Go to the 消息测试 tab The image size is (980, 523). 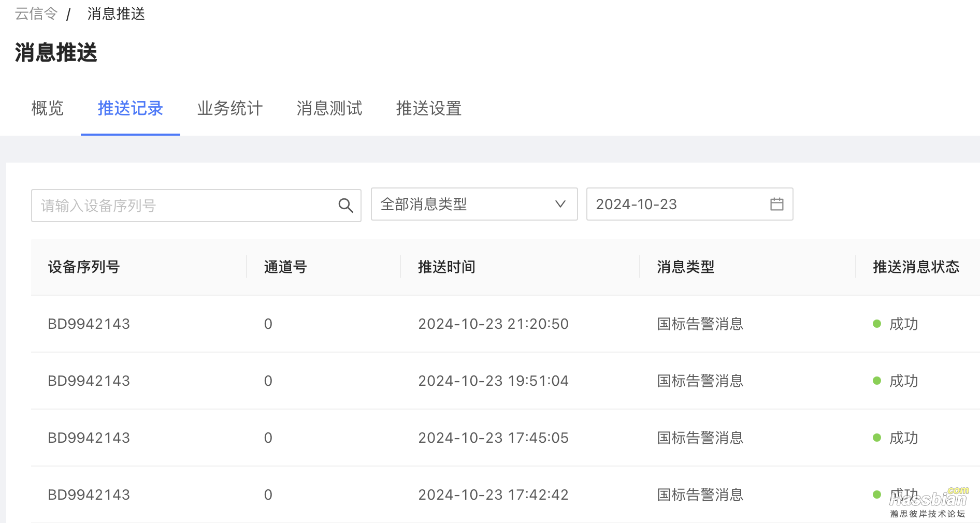coord(329,108)
